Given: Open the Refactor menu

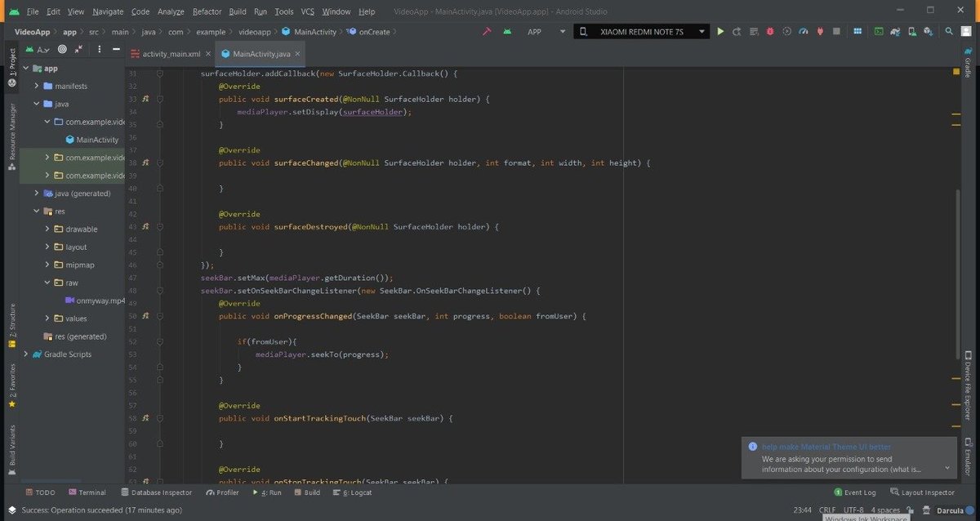Looking at the screenshot, I should 207,11.
